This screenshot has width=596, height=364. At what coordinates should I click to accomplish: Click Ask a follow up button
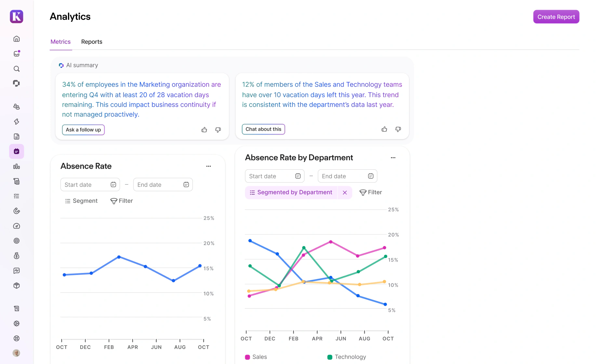tap(83, 130)
